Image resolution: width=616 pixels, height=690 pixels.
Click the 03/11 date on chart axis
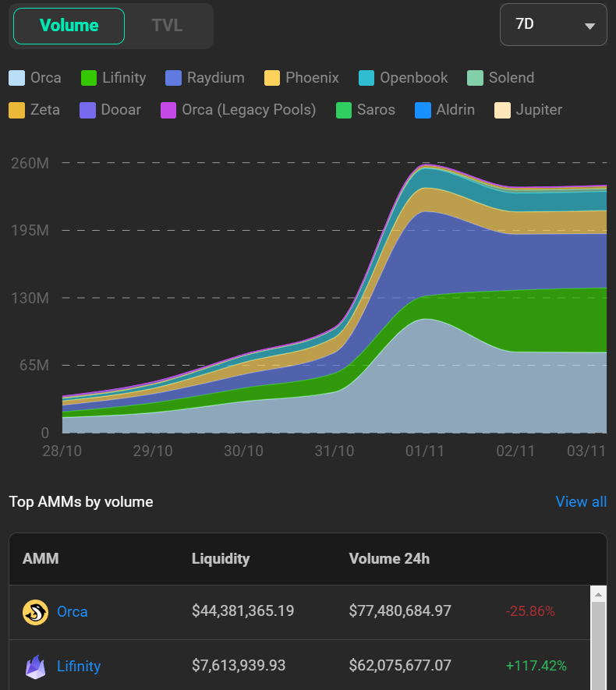click(x=586, y=451)
